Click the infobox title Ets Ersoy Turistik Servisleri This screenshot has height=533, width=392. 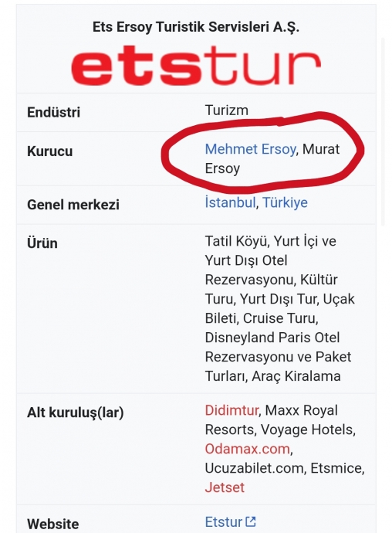pyautogui.click(x=196, y=27)
